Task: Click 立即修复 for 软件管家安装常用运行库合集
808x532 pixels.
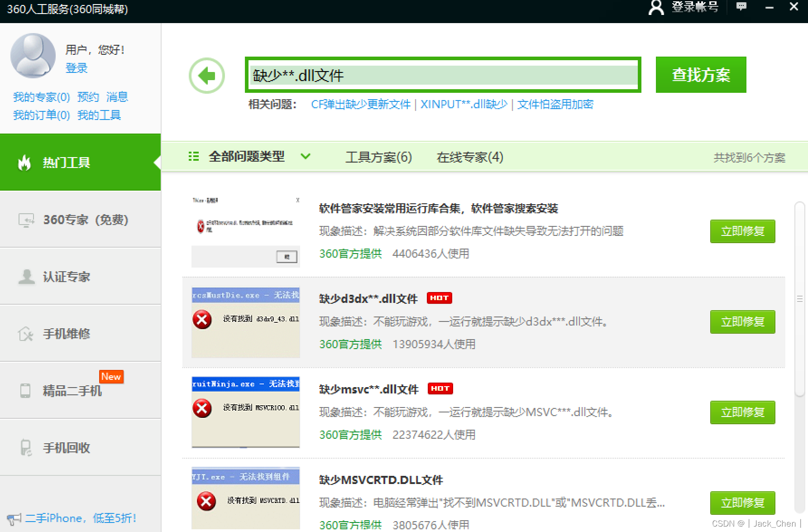Action: [x=742, y=231]
